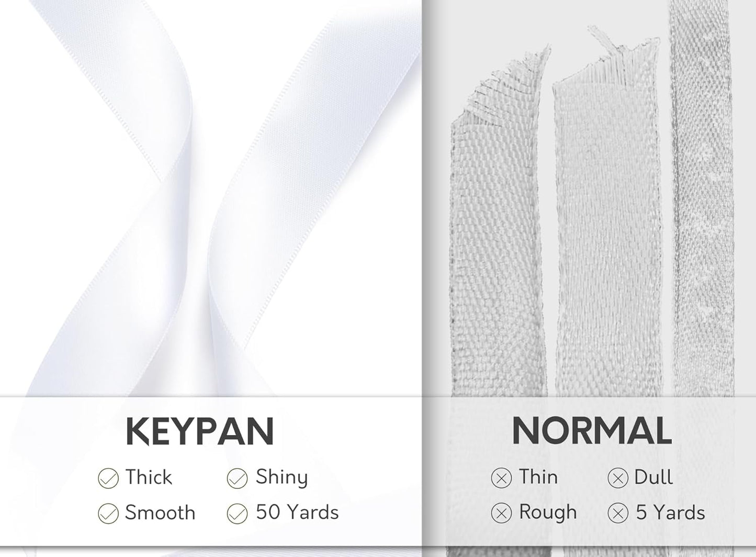Click the X icon next to 5 Yards

tap(618, 514)
